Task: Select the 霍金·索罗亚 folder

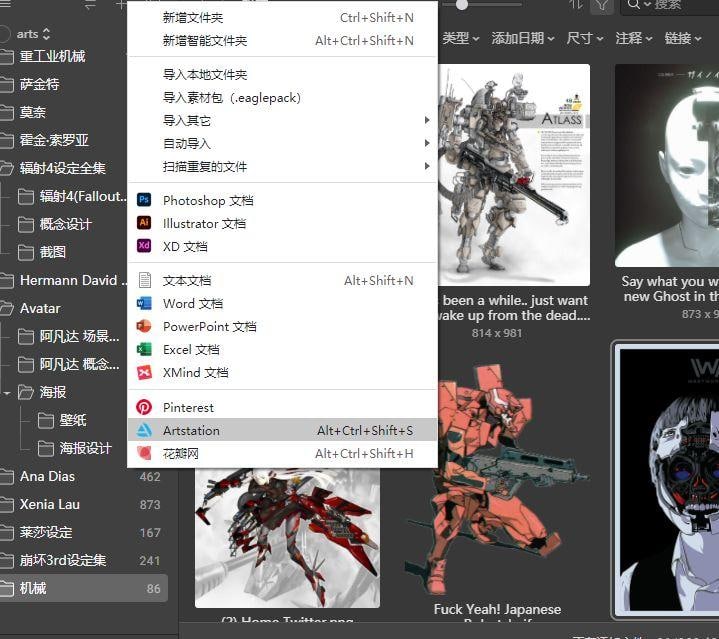Action: [x=63, y=140]
